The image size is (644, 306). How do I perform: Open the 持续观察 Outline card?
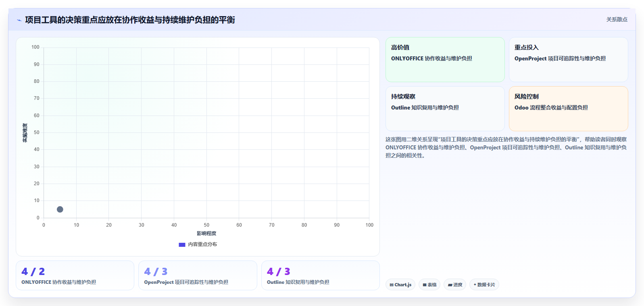click(445, 109)
